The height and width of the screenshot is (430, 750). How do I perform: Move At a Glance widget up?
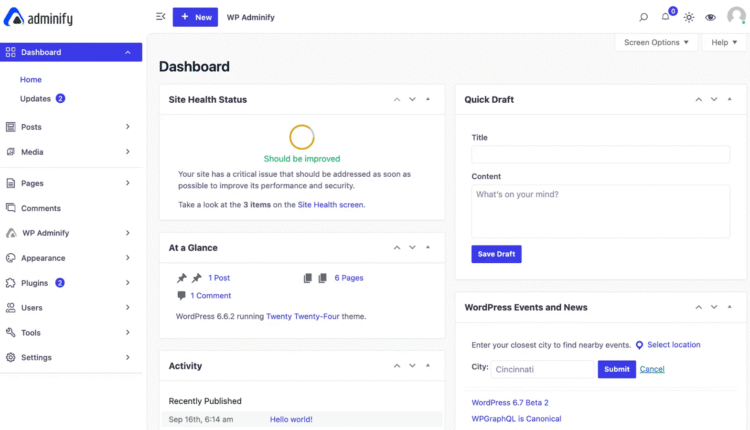(x=397, y=248)
